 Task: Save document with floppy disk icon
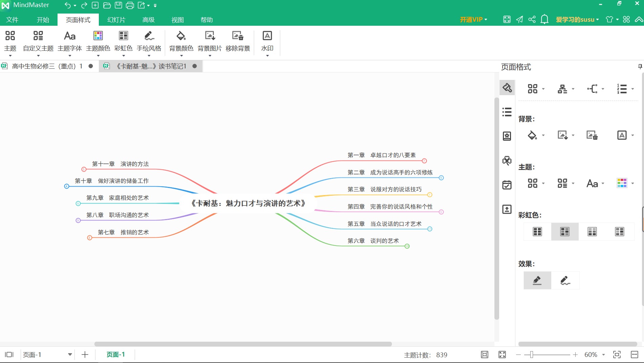(x=118, y=5)
